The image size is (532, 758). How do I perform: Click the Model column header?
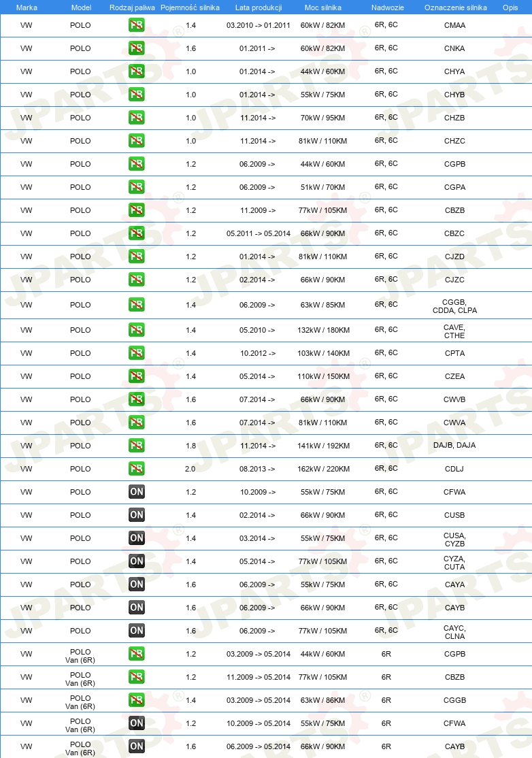(x=81, y=7)
